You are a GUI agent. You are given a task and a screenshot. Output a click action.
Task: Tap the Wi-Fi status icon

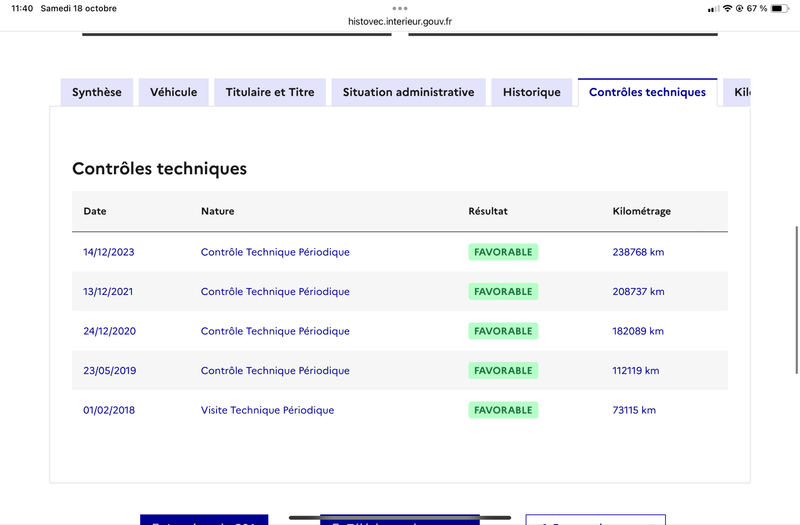click(x=727, y=9)
